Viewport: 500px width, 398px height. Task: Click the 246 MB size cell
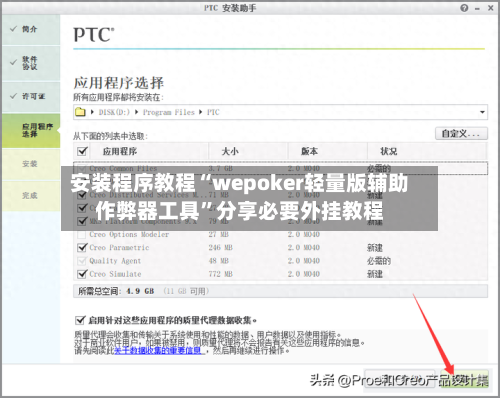(220, 247)
